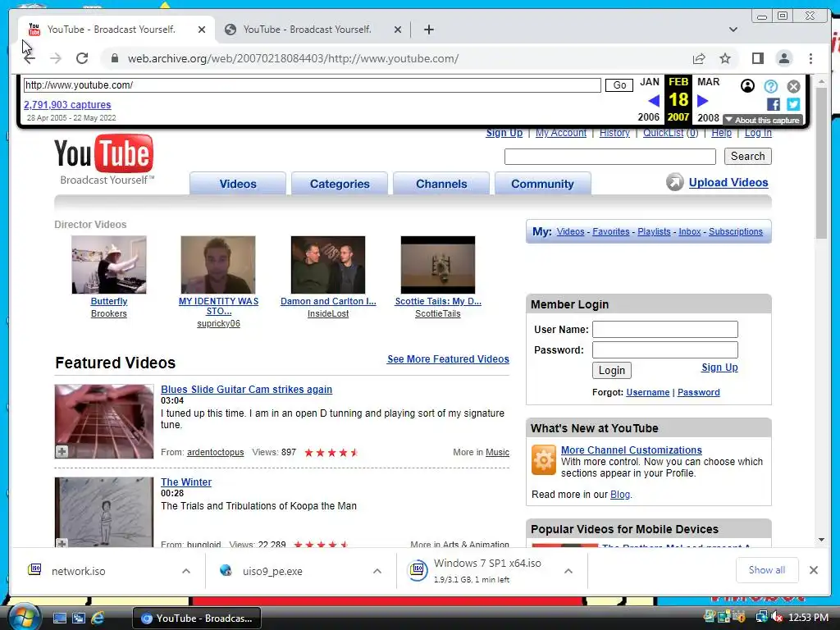Screen dimensions: 840x630
Task: Click the page vertical scrollbar thumb
Action: tap(821, 163)
